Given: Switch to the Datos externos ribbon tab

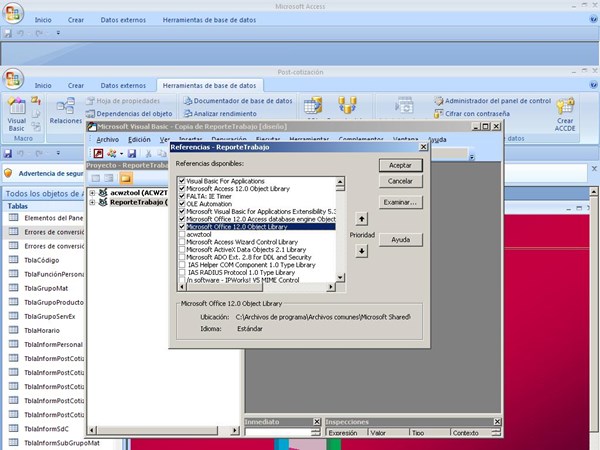Looking at the screenshot, I should [x=122, y=86].
